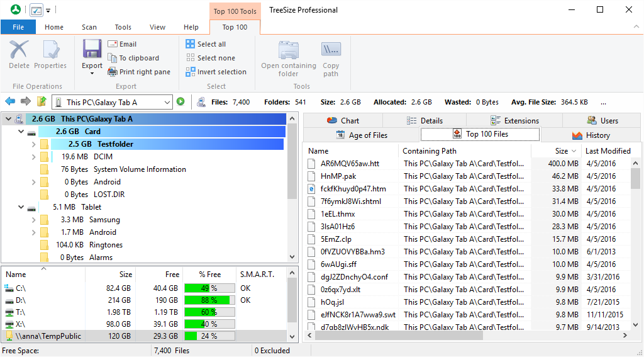Click the Copy path icon
Viewport: 644px width, 357px height.
331,50
